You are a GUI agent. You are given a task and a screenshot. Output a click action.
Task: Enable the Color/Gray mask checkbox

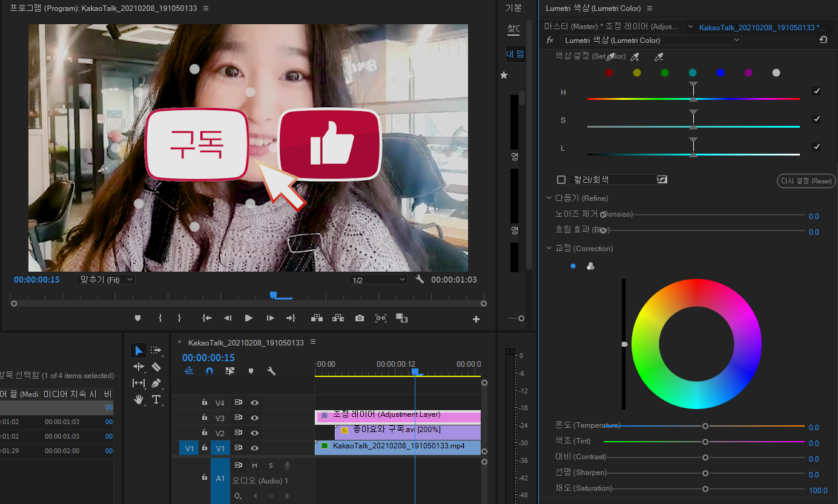tap(561, 180)
